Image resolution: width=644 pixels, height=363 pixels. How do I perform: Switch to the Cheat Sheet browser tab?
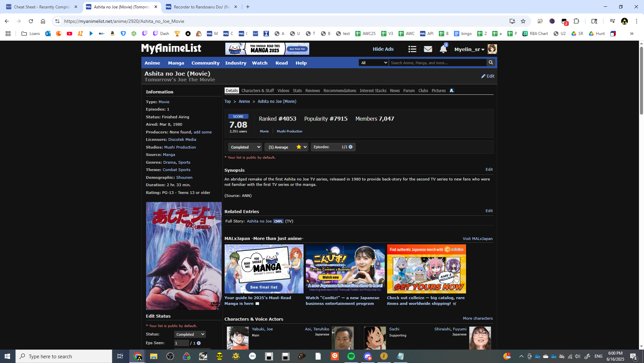click(x=42, y=7)
